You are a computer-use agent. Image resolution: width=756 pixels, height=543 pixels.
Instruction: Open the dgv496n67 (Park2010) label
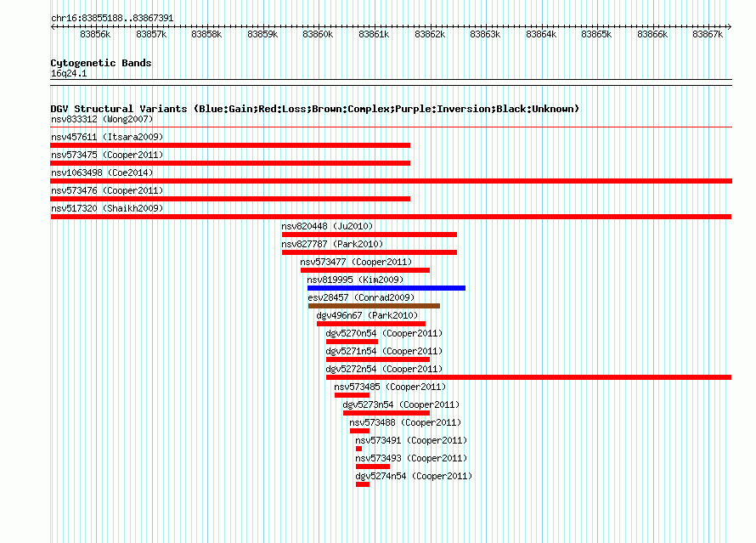pos(367,315)
